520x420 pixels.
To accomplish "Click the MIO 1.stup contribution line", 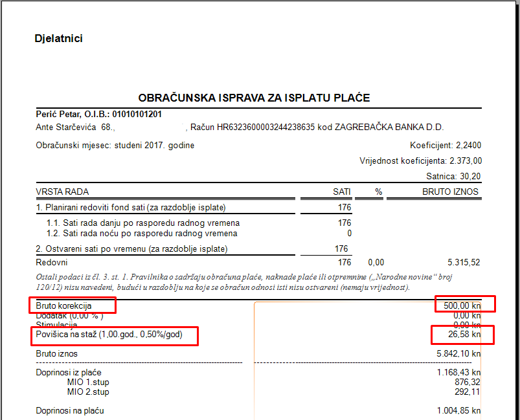I will pos(88,382).
